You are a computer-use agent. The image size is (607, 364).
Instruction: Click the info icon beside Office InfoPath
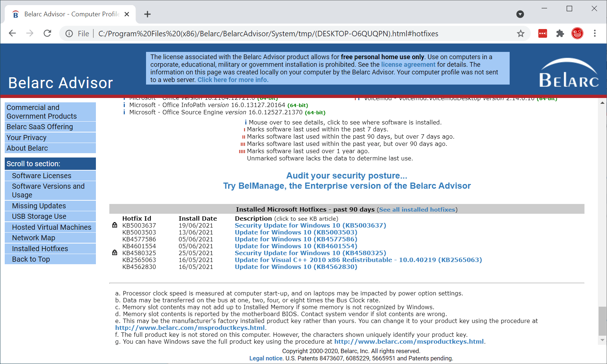124,105
